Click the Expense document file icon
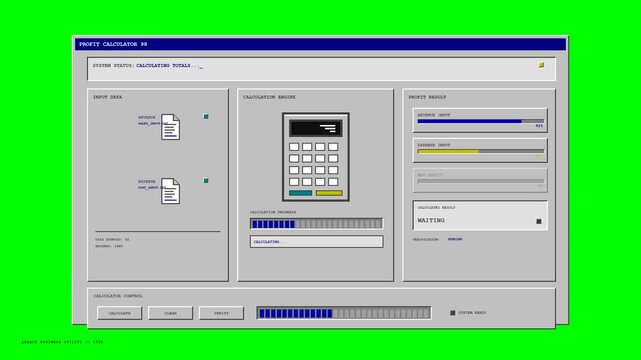Viewport: 641px width, 360px height. [170, 191]
